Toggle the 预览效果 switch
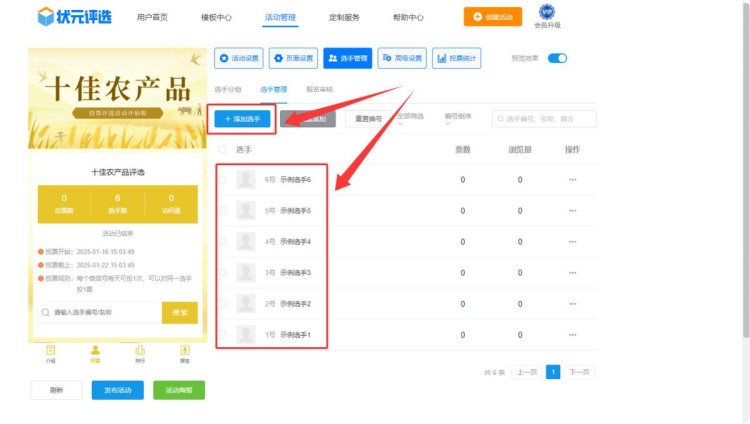Viewport: 750px width, 424px height. tap(557, 58)
